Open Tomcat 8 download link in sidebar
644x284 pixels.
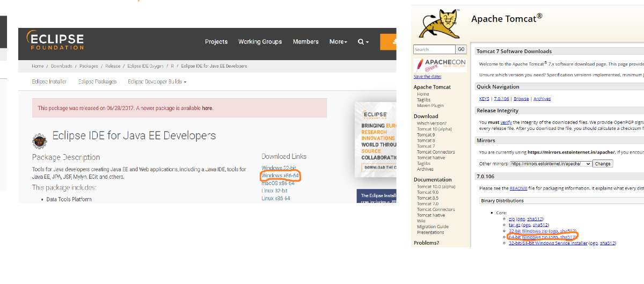[x=426, y=141]
